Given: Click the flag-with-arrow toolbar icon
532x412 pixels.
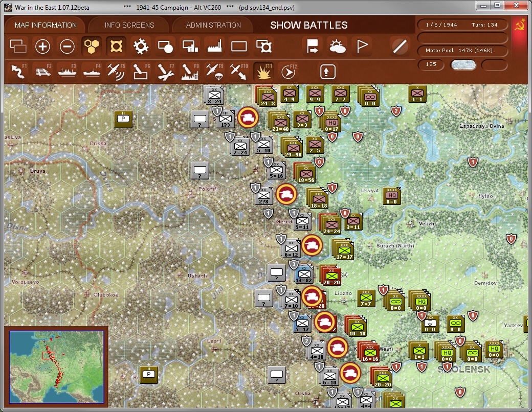Looking at the screenshot, I should click(x=312, y=46).
